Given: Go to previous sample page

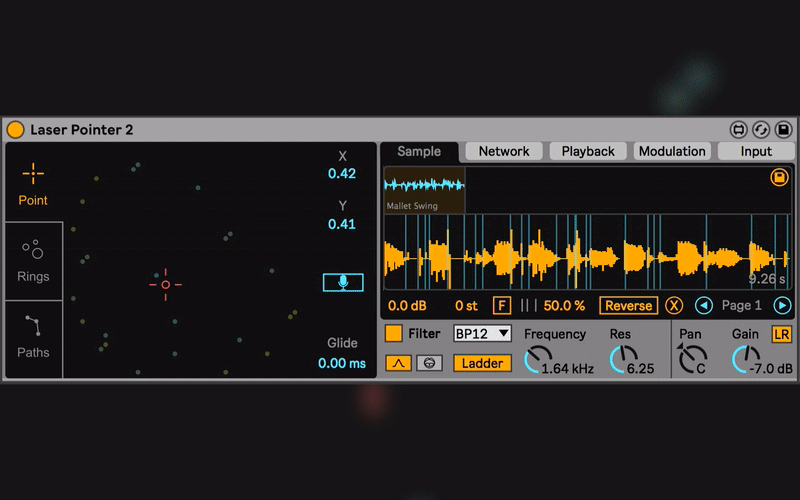Looking at the screenshot, I should pyautogui.click(x=704, y=306).
